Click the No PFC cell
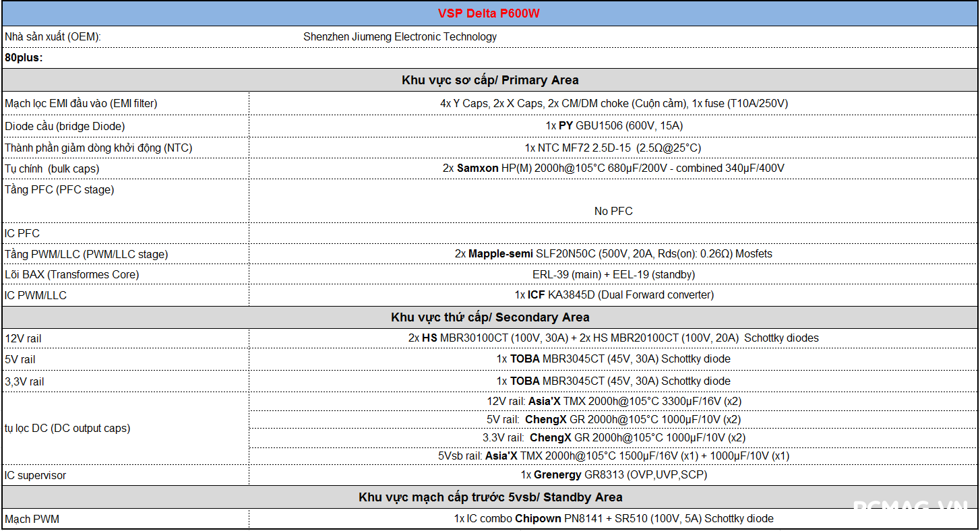The height and width of the screenshot is (531, 980). click(x=613, y=211)
